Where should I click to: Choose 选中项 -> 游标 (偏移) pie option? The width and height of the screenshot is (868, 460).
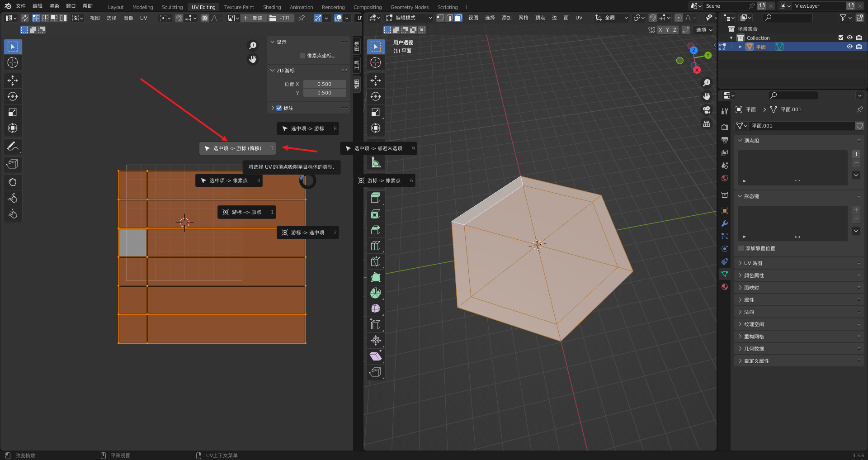237,148
